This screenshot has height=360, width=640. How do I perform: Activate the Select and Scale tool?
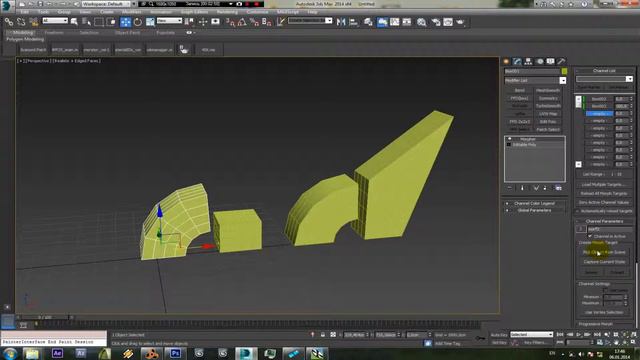(150, 22)
